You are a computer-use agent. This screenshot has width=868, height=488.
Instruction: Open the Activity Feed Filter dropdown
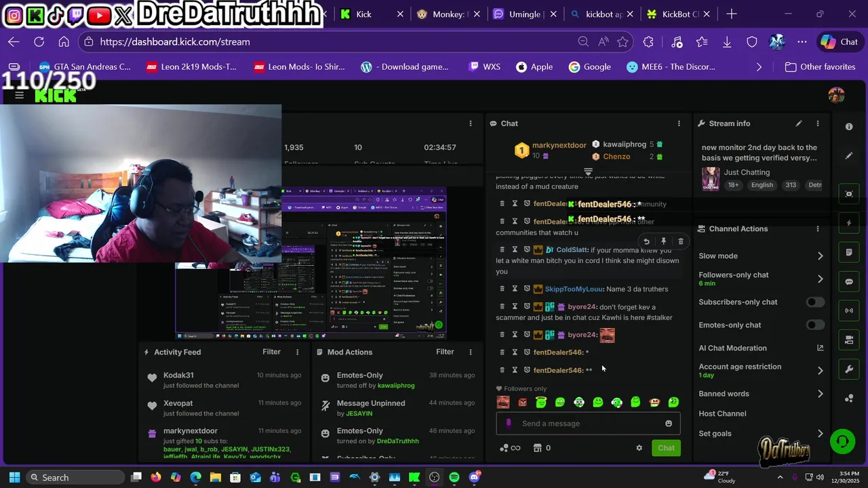[x=271, y=352]
